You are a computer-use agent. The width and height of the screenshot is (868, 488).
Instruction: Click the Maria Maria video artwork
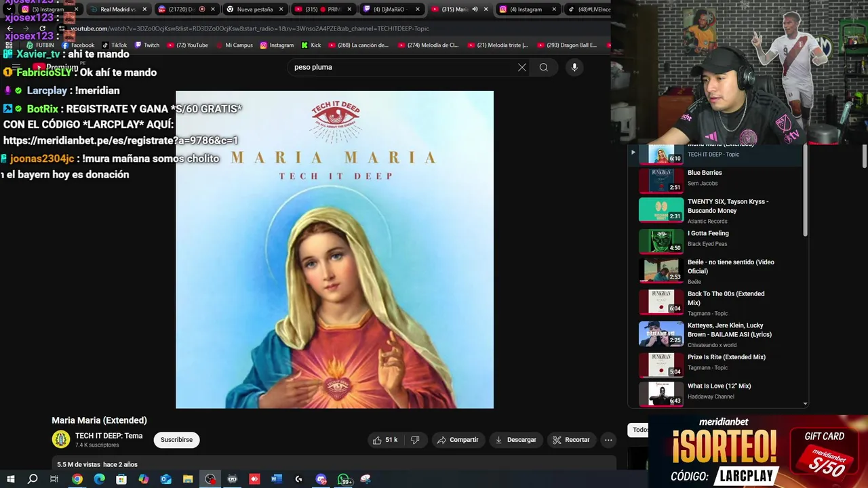tap(334, 249)
